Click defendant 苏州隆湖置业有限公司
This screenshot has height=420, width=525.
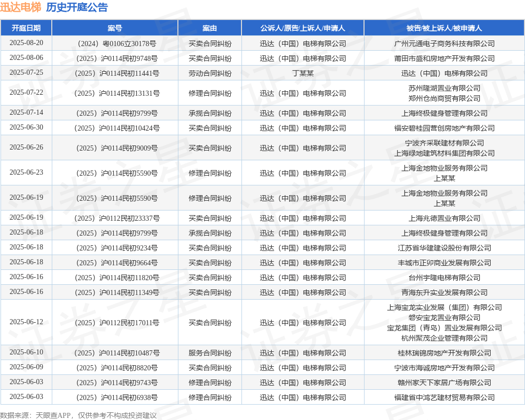445,88
